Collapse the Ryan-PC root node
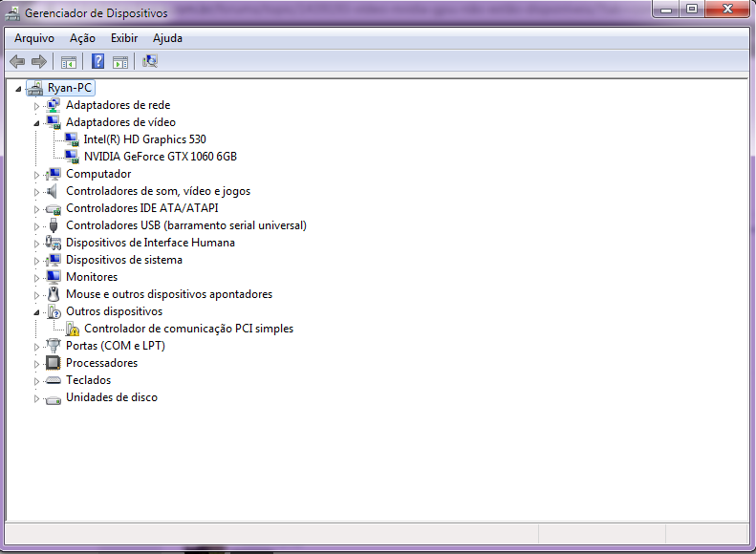Screen dimensions: 756x554 (x=18, y=89)
